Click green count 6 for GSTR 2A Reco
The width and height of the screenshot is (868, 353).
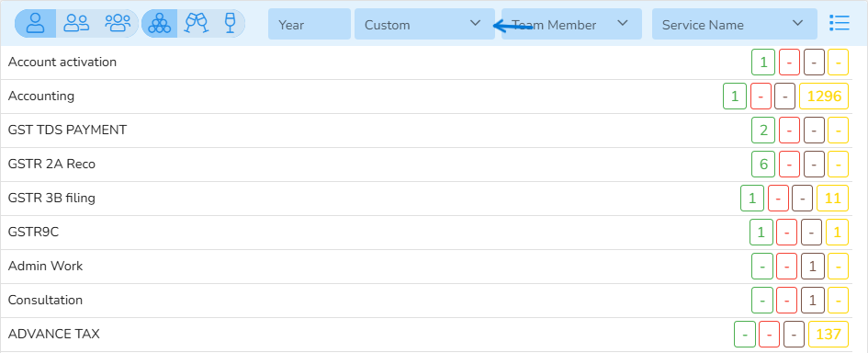(763, 165)
